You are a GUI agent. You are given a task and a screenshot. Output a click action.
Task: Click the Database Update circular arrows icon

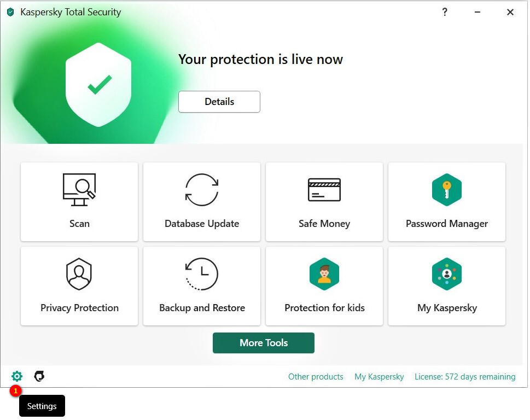coord(202,190)
